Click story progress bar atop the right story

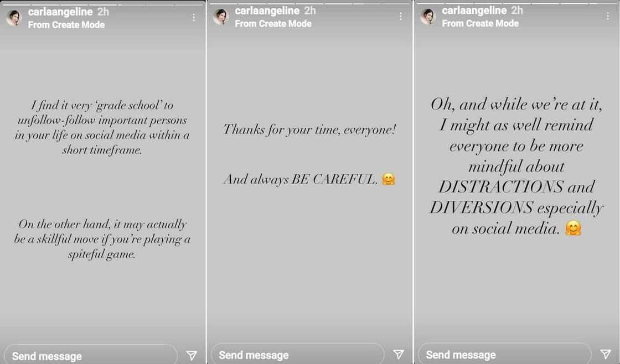coord(516,2)
